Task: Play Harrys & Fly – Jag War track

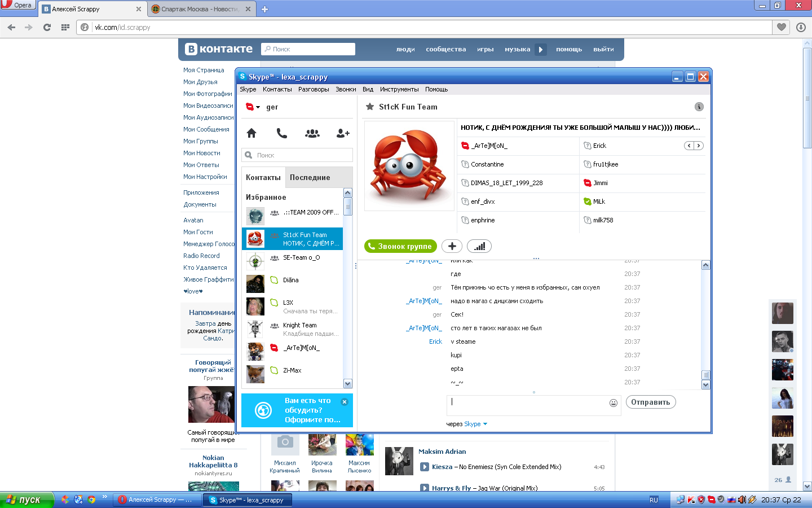Action: tap(425, 488)
